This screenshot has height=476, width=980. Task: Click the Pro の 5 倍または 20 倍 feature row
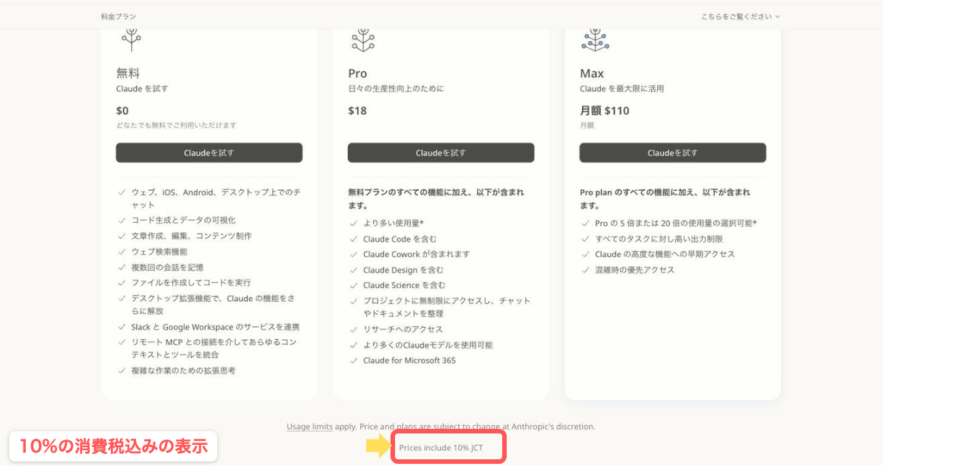[669, 224]
